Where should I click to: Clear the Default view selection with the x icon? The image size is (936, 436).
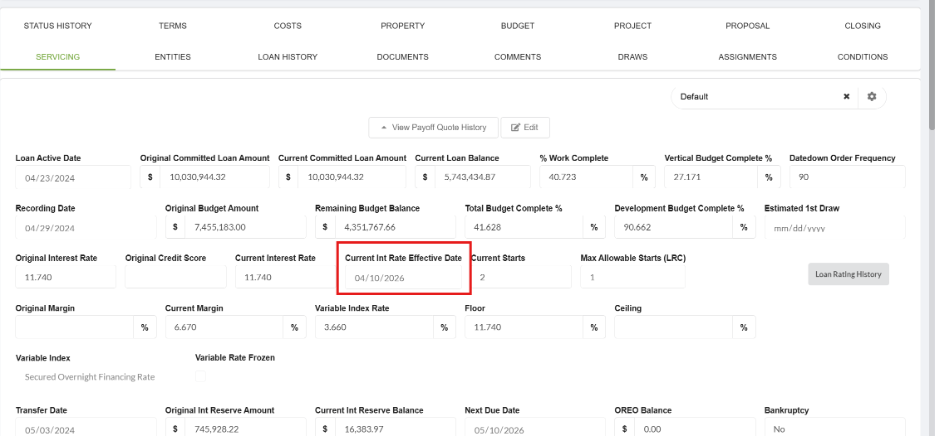846,97
